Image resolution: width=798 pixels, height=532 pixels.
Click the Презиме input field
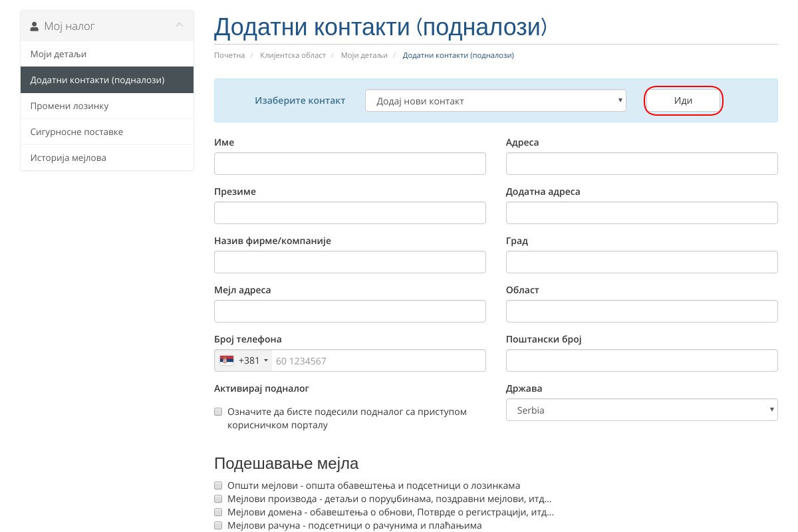[350, 213]
